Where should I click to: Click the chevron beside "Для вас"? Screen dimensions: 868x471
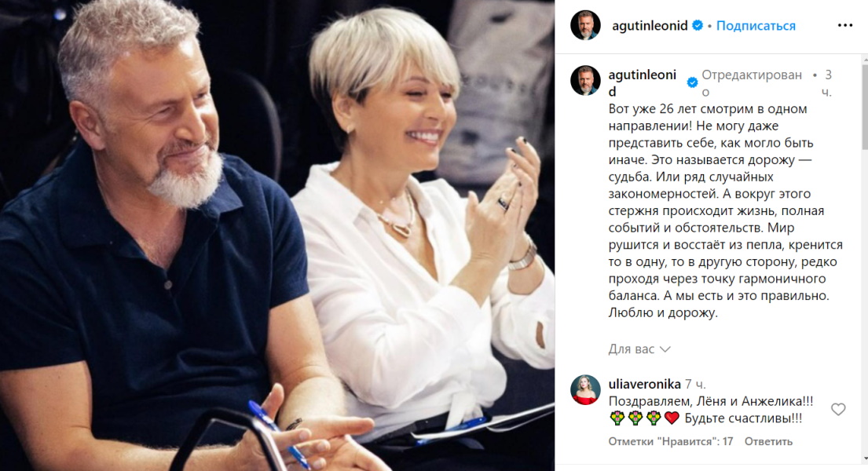(x=665, y=350)
